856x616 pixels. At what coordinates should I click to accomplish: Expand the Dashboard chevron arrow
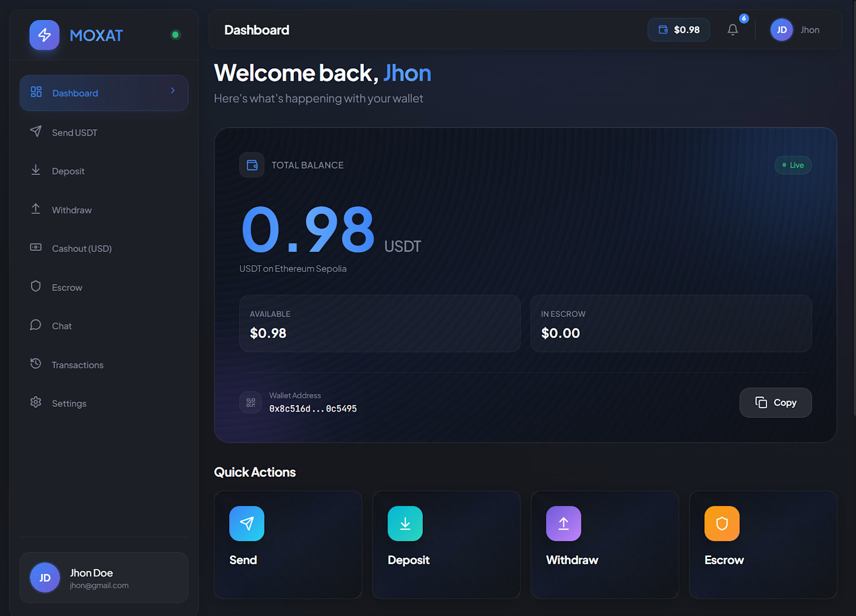pos(173,90)
